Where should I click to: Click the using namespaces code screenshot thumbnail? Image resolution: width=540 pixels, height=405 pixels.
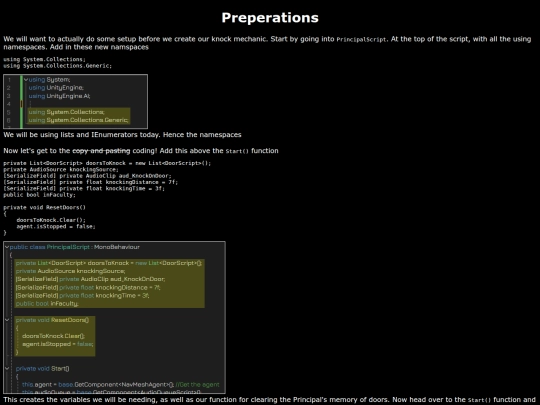75,101
